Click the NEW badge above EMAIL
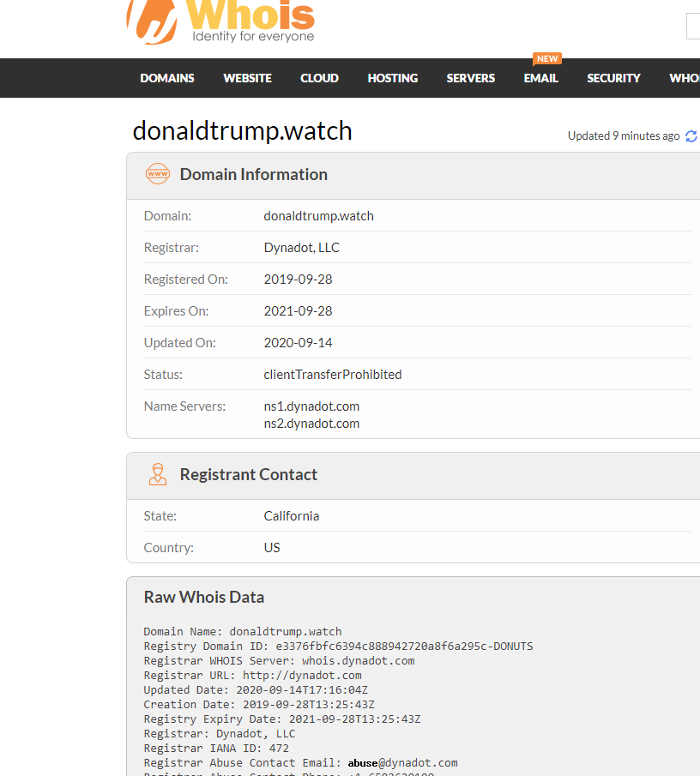Image resolution: width=700 pixels, height=776 pixels. [547, 58]
